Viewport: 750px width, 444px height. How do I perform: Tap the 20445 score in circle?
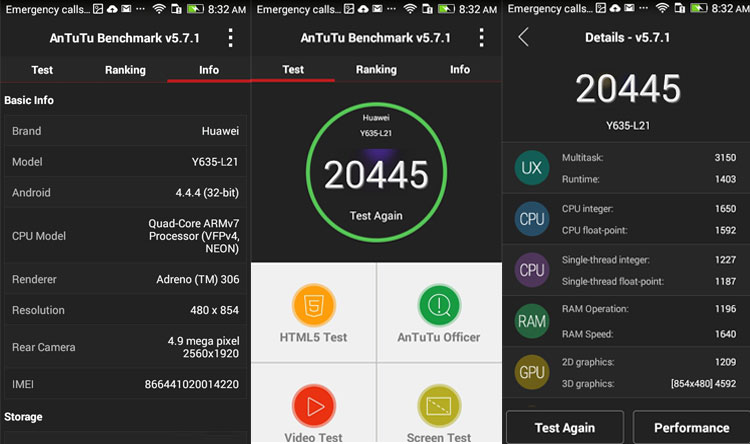tap(376, 175)
